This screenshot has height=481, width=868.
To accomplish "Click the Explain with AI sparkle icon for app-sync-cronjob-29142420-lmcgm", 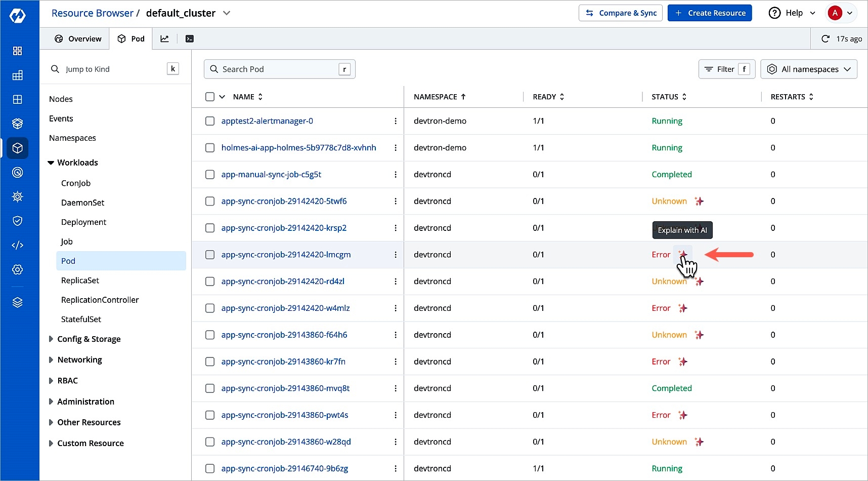I will click(x=683, y=254).
